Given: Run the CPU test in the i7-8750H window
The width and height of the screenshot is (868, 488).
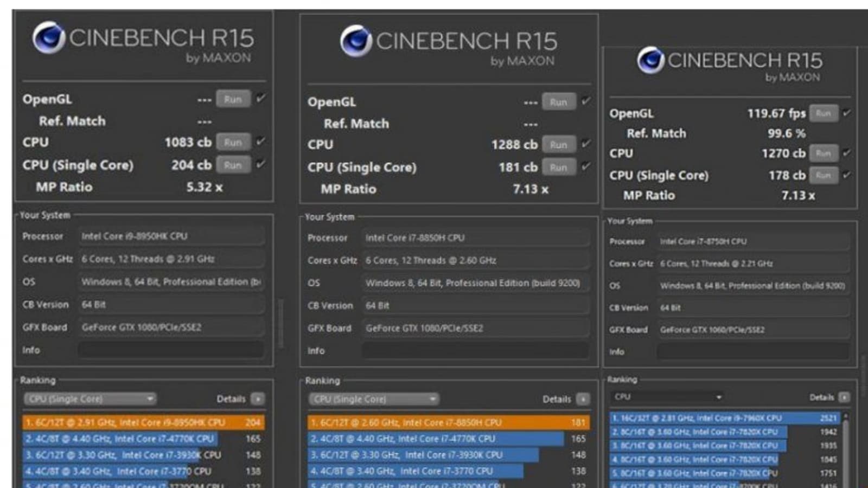Looking at the screenshot, I should pyautogui.click(x=824, y=153).
